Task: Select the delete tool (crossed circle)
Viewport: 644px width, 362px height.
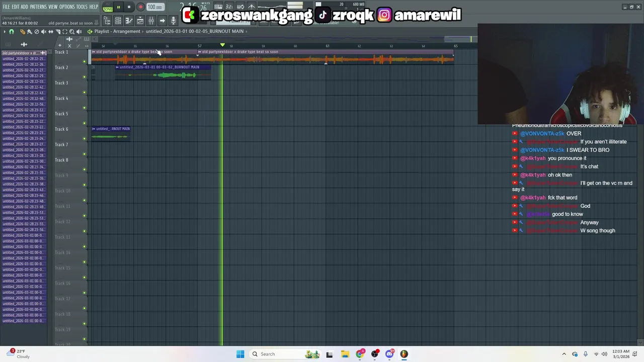Action: [x=36, y=32]
